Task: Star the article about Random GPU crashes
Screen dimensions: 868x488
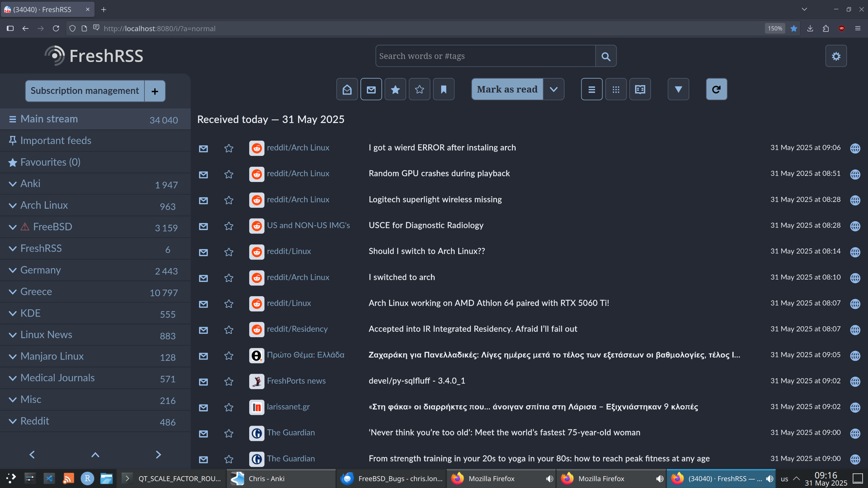Action: pos(229,174)
